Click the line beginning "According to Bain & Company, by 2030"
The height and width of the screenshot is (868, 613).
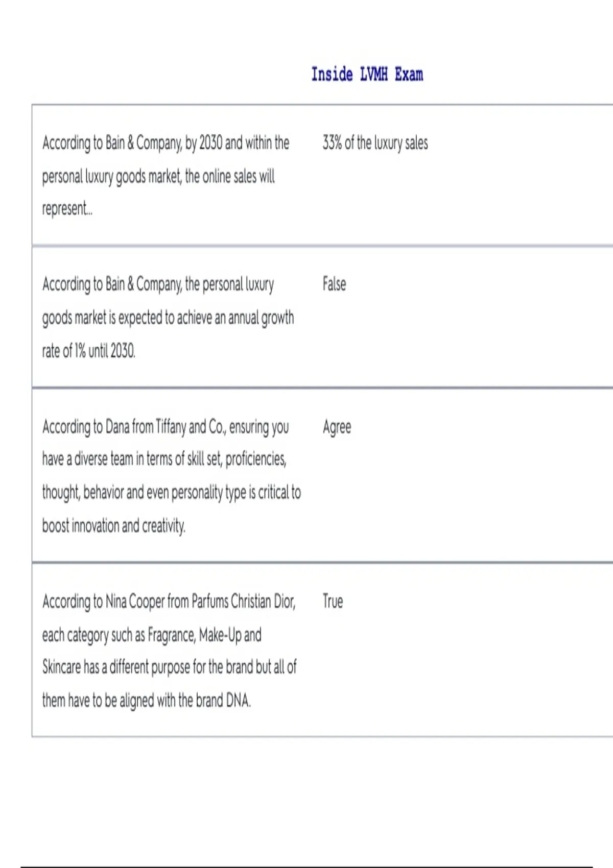pyautogui.click(x=166, y=143)
